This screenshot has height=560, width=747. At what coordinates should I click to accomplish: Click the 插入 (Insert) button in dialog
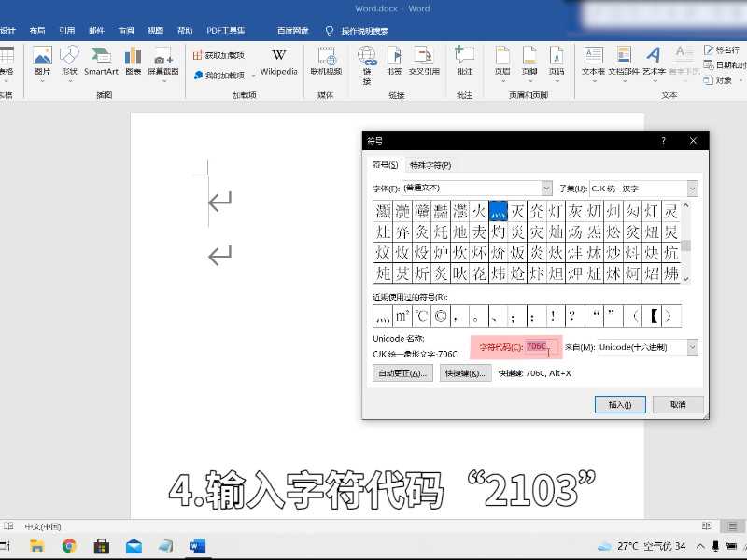pyautogui.click(x=620, y=404)
